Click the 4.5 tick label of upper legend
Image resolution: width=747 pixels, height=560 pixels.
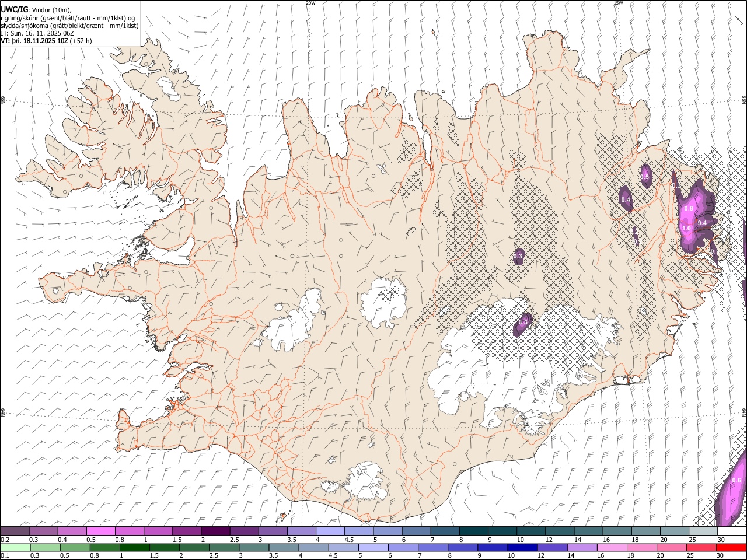349,540
